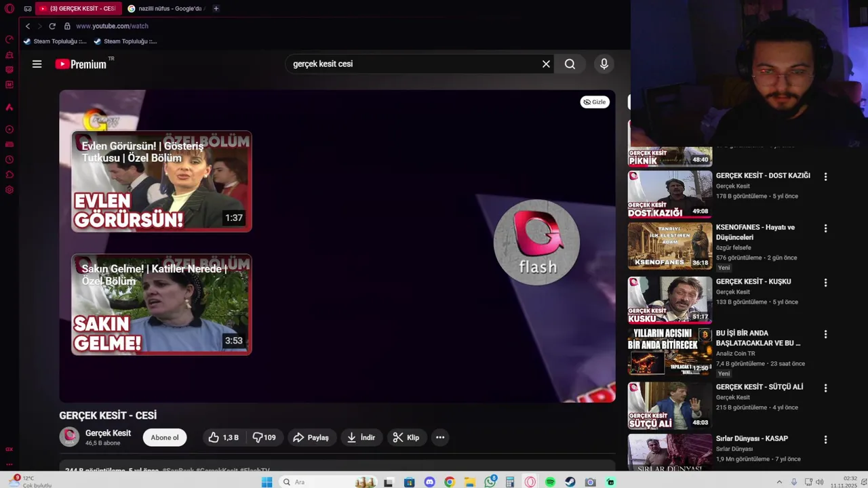The image size is (868, 488).
Task: Play the Sakın Gelme end-screen video
Action: 161,304
